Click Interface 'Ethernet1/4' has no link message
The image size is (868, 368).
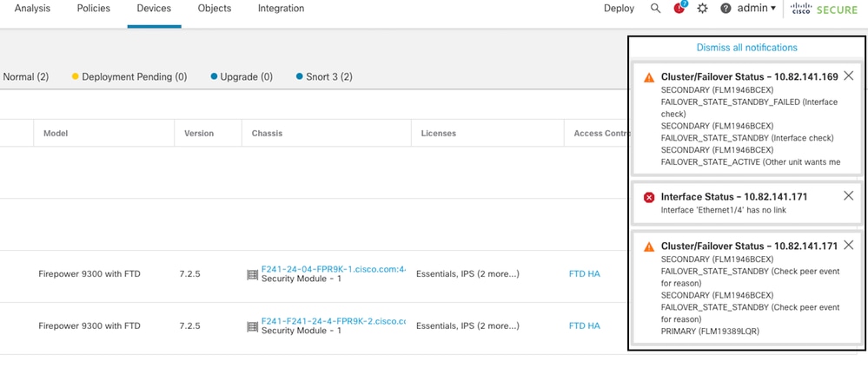(724, 210)
